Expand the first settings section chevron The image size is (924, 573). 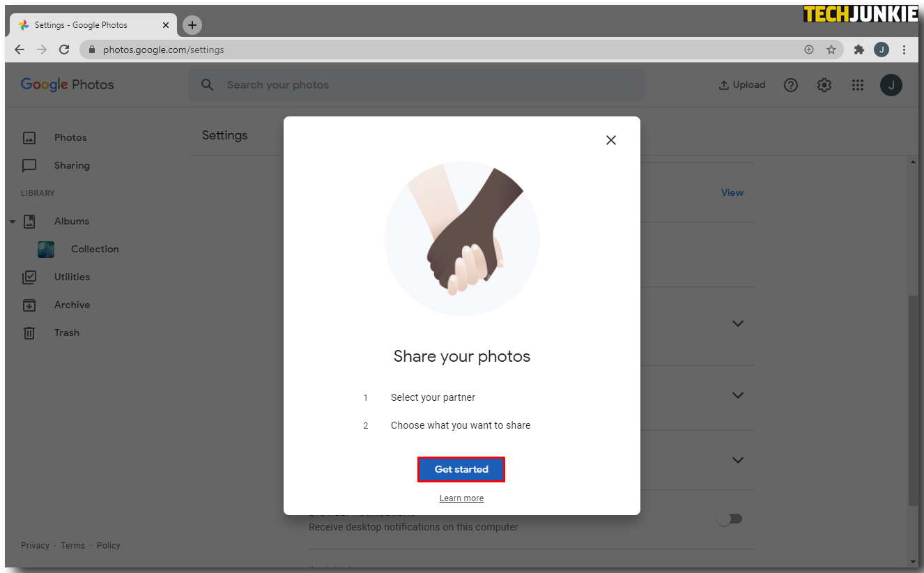pyautogui.click(x=738, y=323)
